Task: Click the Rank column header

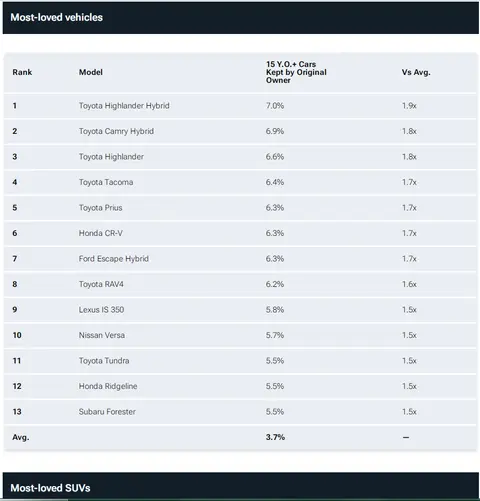Action: (x=22, y=72)
